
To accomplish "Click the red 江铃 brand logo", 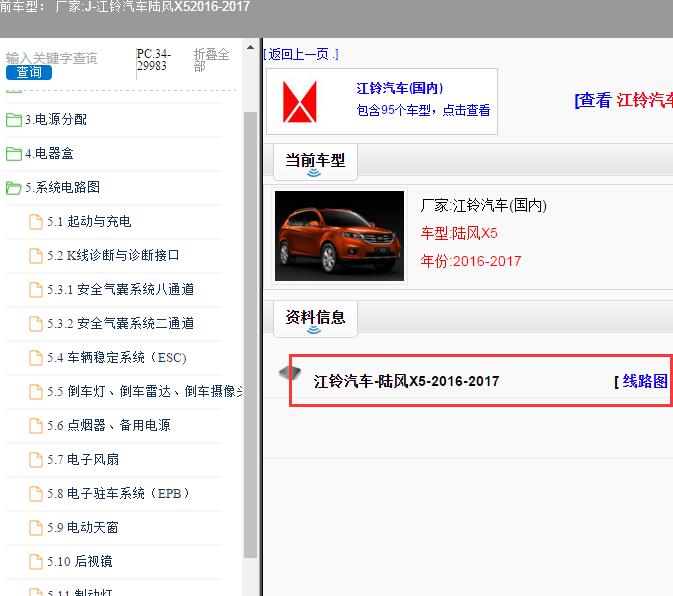I will [300, 102].
